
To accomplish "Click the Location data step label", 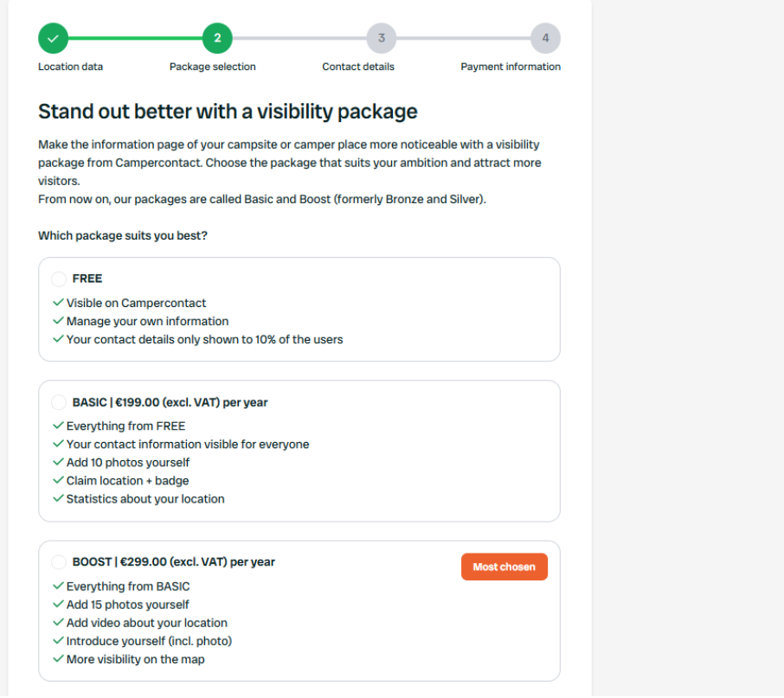I will pyautogui.click(x=70, y=67).
